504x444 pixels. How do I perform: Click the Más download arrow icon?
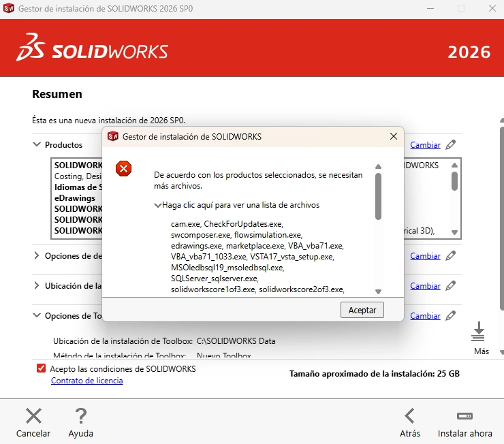pos(478,332)
